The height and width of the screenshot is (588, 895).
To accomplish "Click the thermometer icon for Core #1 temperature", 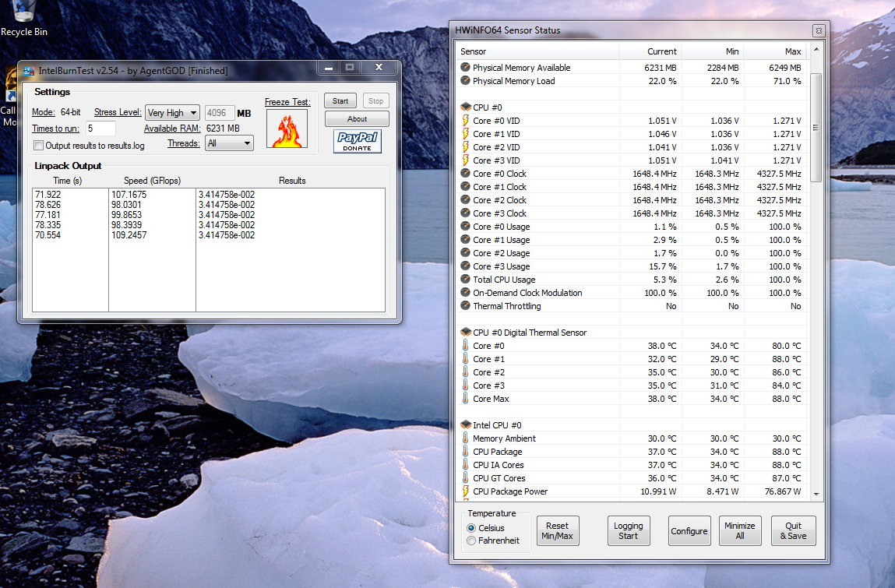I will click(465, 358).
